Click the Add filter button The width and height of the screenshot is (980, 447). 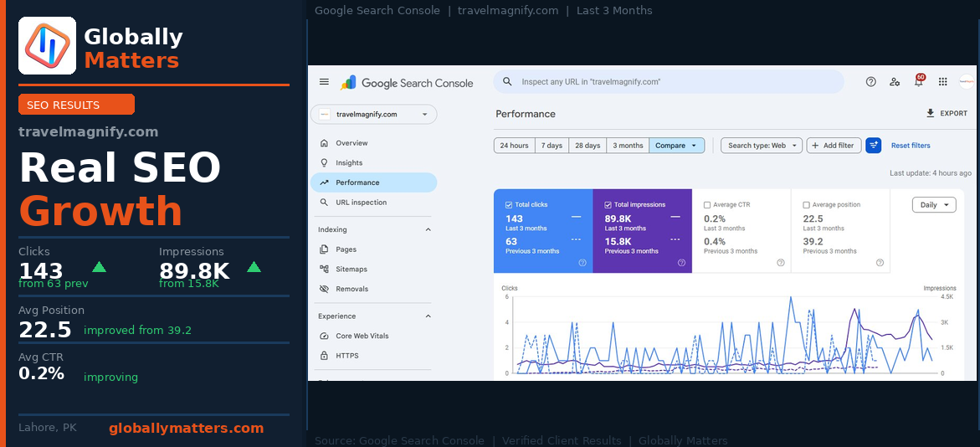tap(834, 145)
